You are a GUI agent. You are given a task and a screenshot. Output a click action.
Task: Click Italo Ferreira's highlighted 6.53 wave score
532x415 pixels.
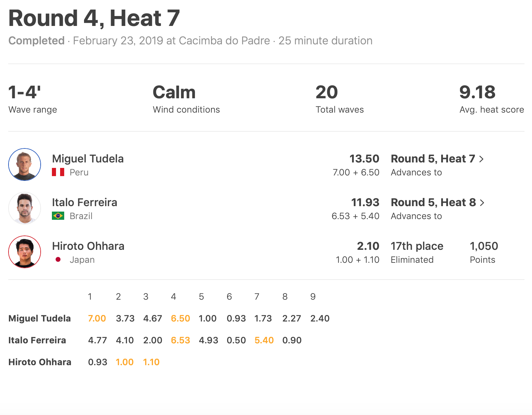coord(180,340)
